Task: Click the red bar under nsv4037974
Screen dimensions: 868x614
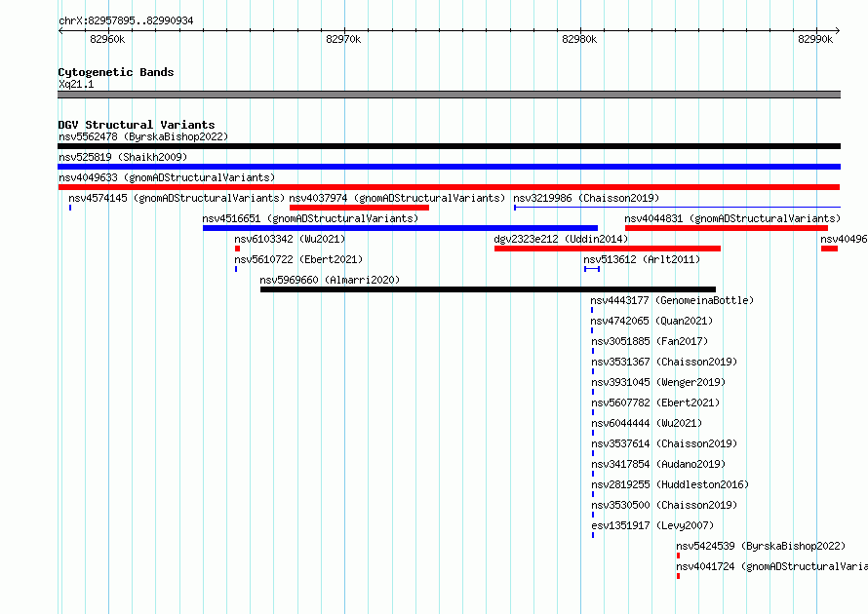Action: click(359, 208)
